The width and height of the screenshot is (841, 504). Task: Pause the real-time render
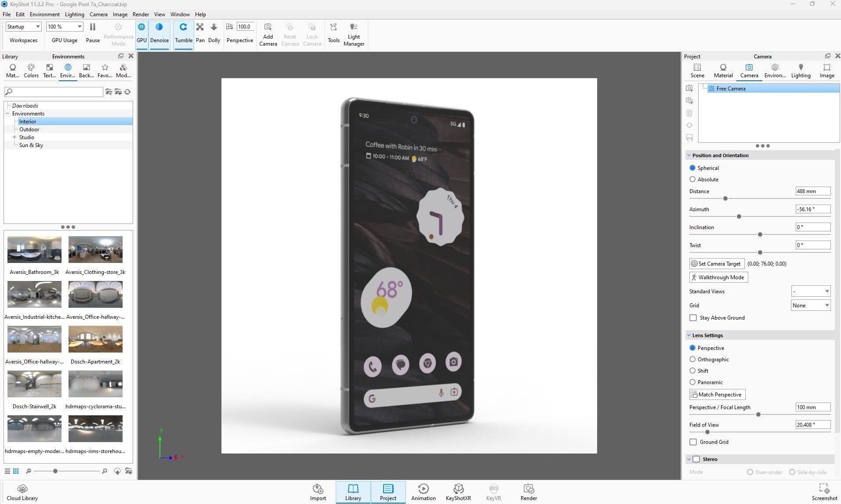[93, 33]
